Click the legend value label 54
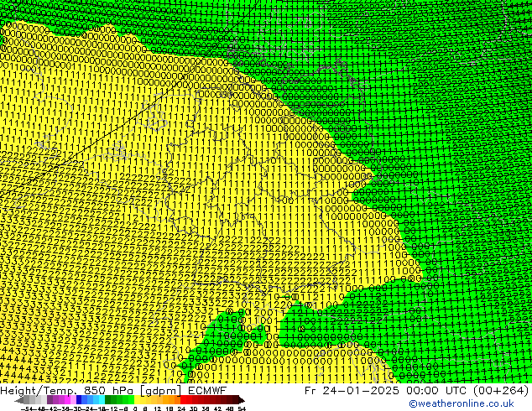 (242, 408)
